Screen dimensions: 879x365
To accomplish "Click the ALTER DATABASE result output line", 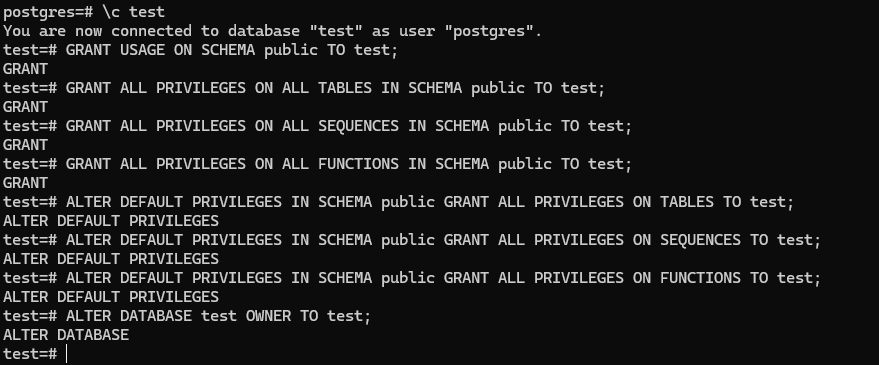I will coord(66,335).
